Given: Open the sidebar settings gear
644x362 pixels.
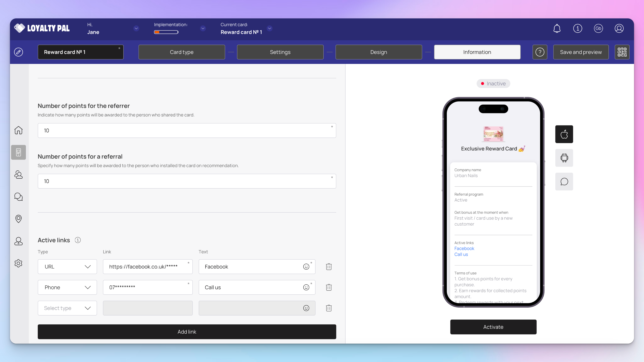Looking at the screenshot, I should coord(19,263).
